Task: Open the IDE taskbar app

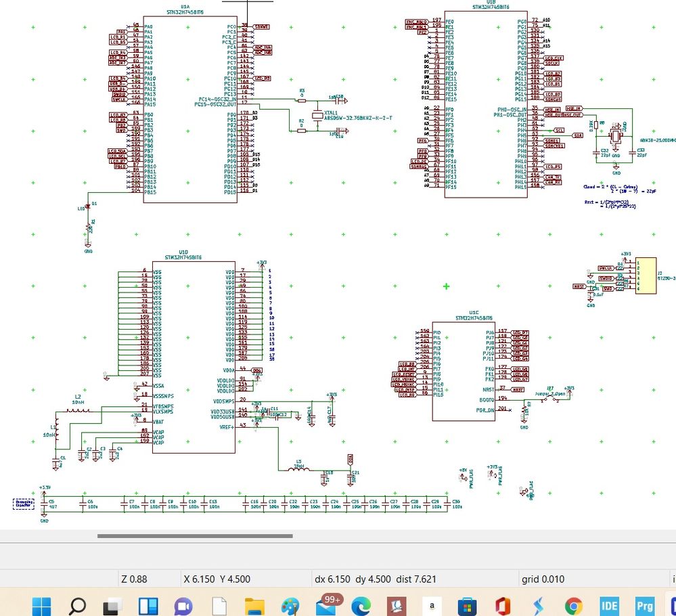Action: tap(609, 607)
